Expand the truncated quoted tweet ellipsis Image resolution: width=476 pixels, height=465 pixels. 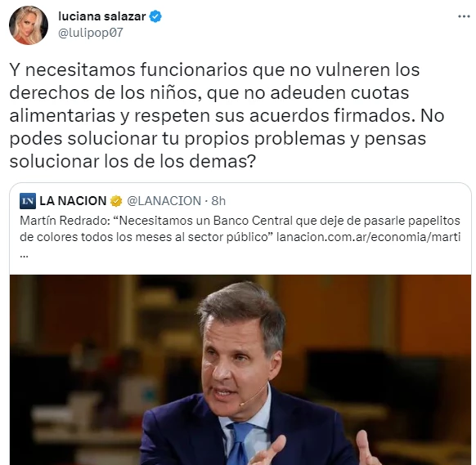tap(24, 256)
